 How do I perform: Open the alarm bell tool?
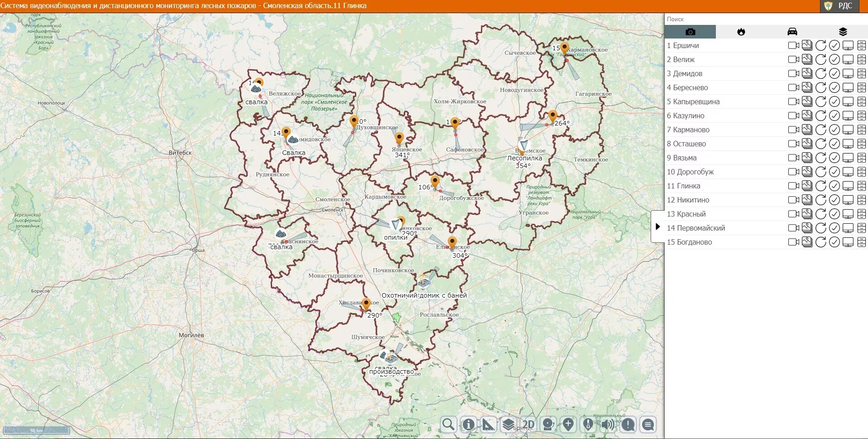548,425
